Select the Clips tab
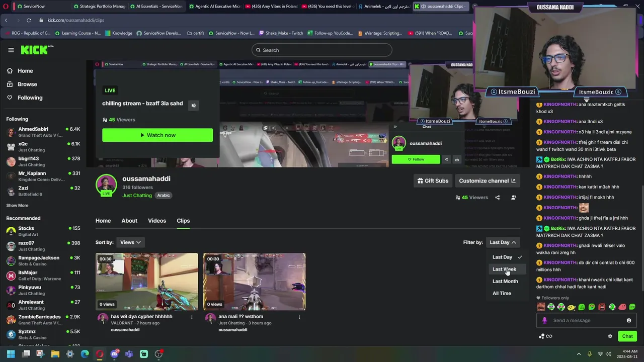Screen dimensions: 644x362 [x=183, y=221]
